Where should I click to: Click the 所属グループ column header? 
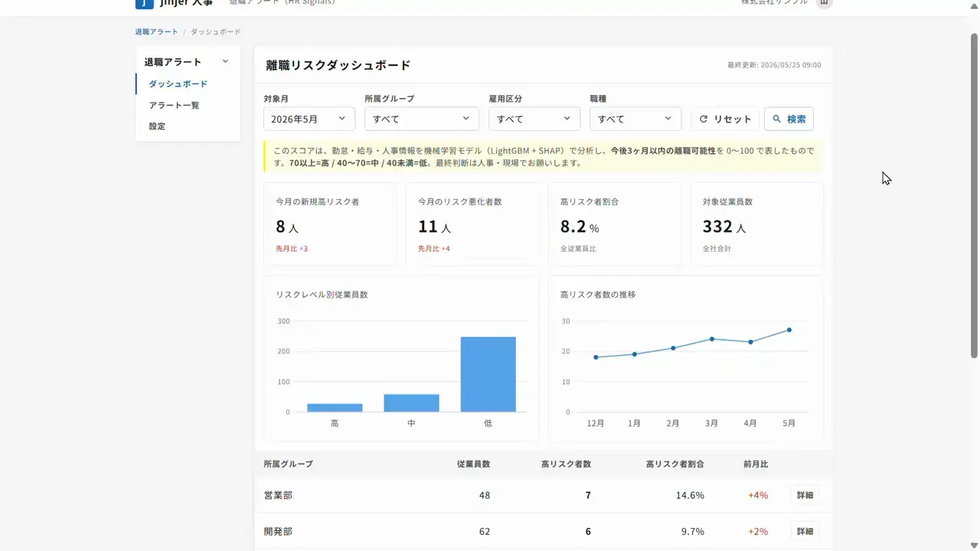pyautogui.click(x=288, y=464)
